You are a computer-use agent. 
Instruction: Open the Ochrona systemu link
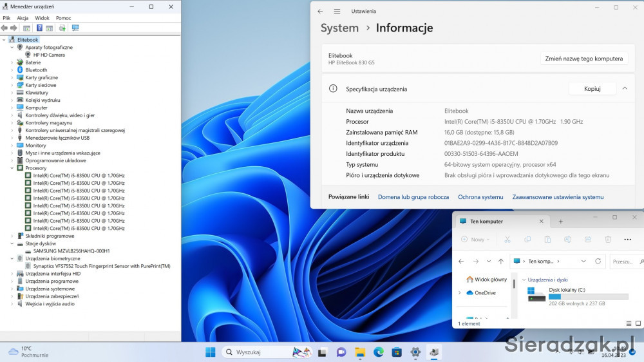pyautogui.click(x=480, y=197)
